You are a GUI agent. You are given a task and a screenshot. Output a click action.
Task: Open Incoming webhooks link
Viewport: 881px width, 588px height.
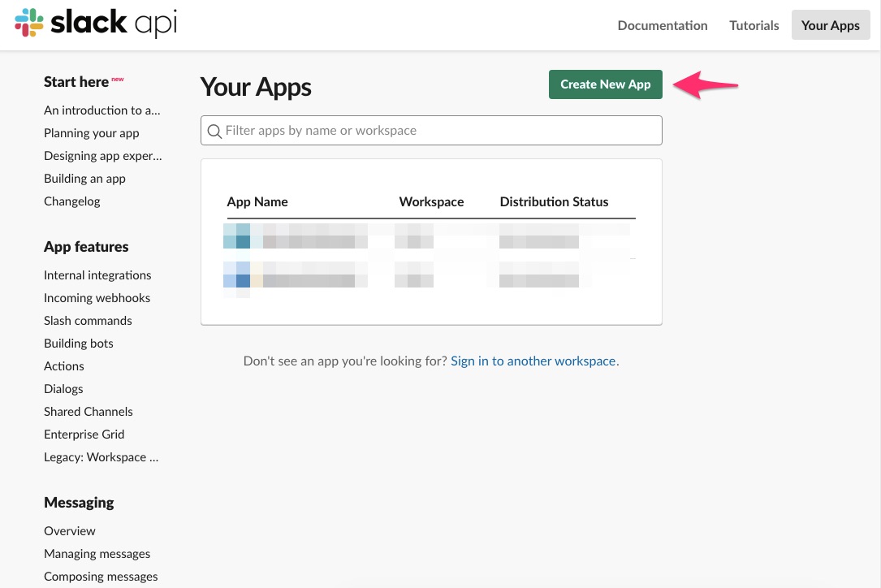click(x=97, y=298)
